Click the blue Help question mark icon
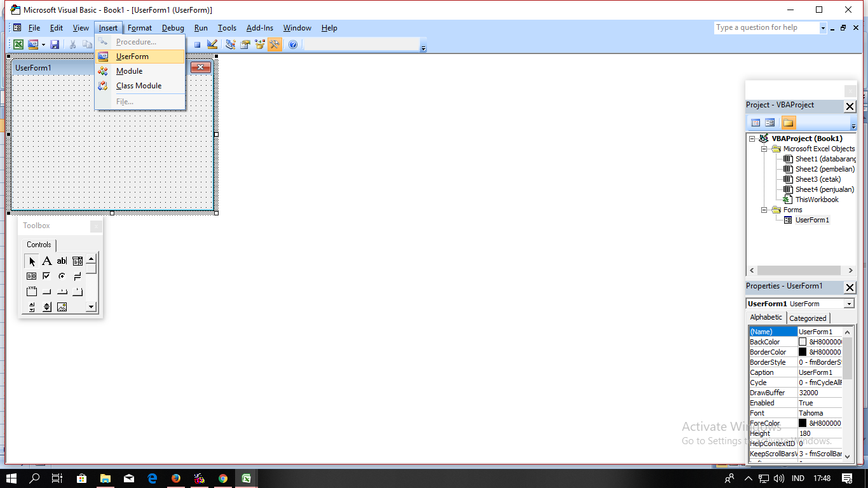 292,44
